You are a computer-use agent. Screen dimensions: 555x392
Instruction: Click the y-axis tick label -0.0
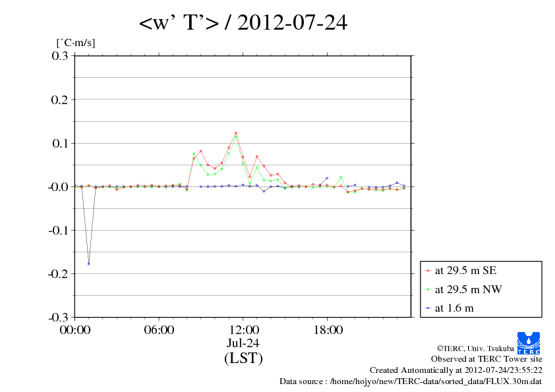pos(58,187)
